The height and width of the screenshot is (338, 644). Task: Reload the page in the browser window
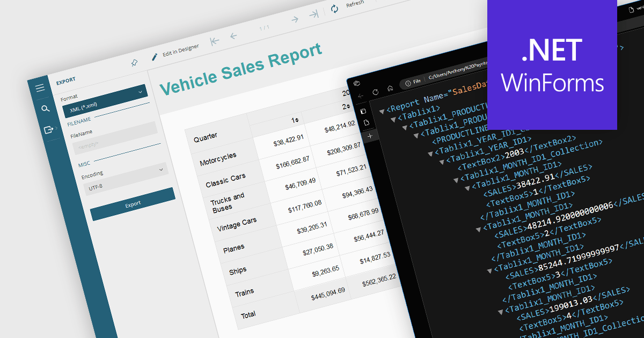[376, 92]
